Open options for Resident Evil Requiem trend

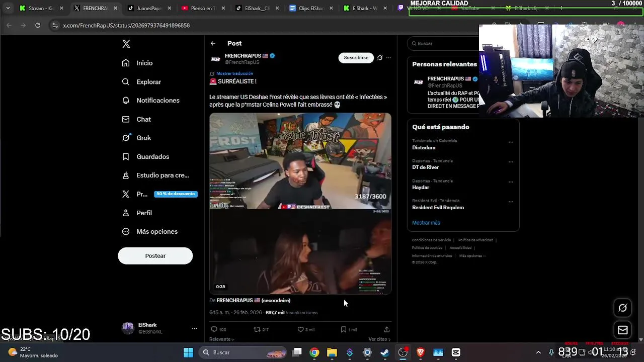(x=511, y=202)
